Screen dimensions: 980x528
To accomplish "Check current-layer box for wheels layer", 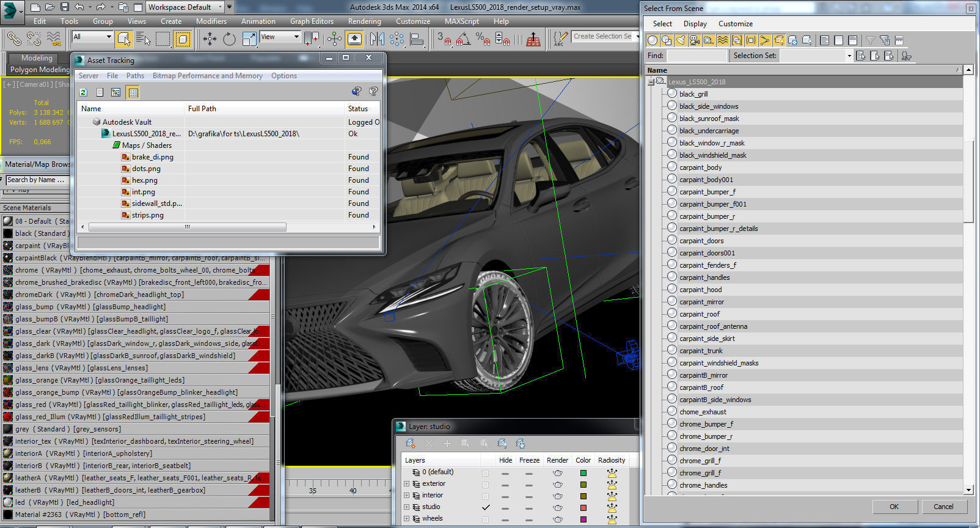I will [486, 519].
